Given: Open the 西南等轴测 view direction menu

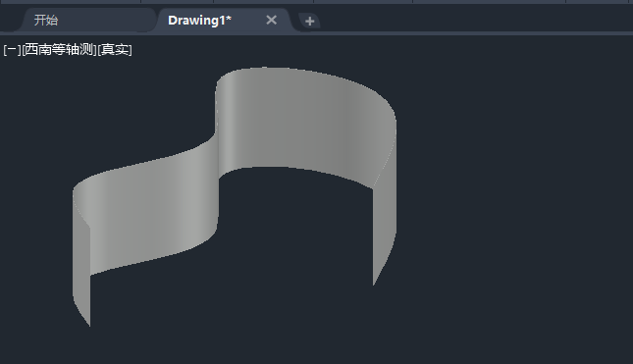Looking at the screenshot, I should (59, 50).
